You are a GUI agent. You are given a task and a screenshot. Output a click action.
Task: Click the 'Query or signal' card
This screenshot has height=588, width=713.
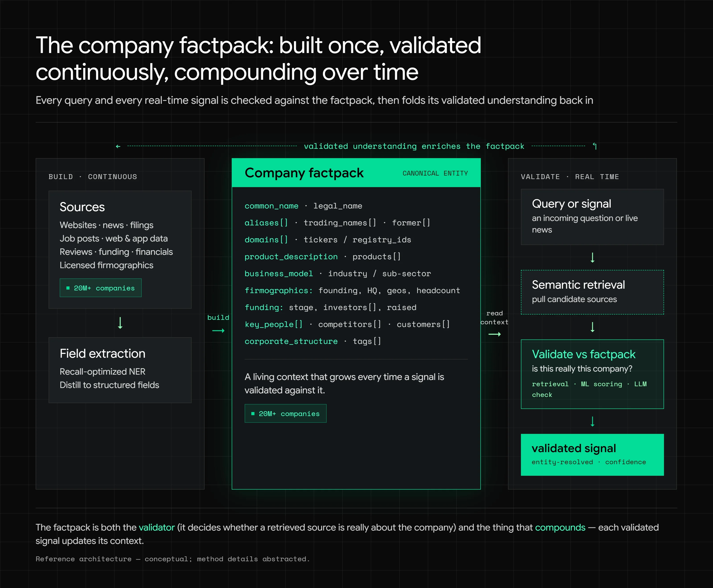(592, 217)
